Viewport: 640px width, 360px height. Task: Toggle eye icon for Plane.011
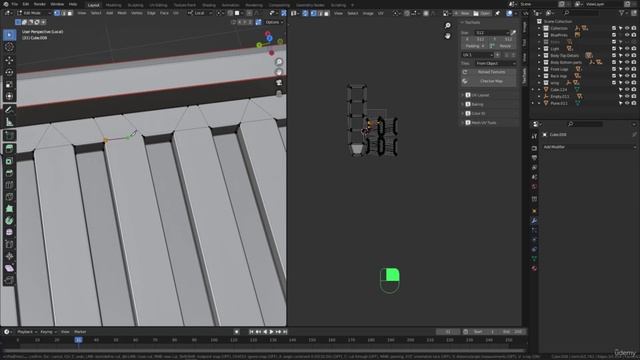(627, 103)
